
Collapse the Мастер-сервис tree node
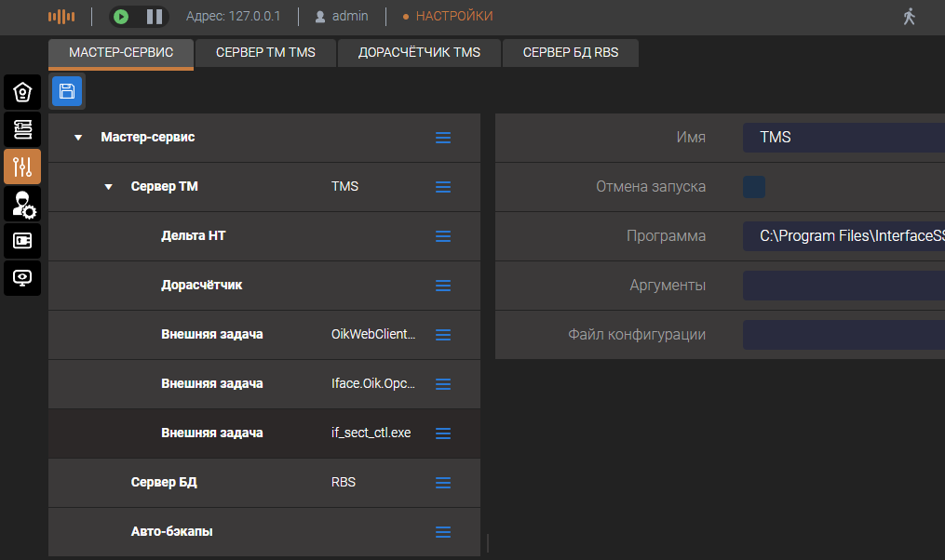78,138
